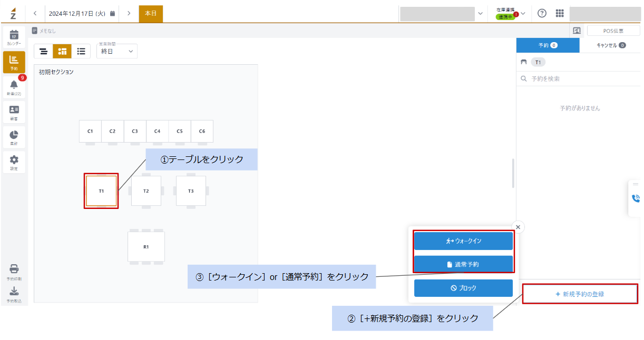
Task: Click the reservation search field
Action: tap(579, 78)
